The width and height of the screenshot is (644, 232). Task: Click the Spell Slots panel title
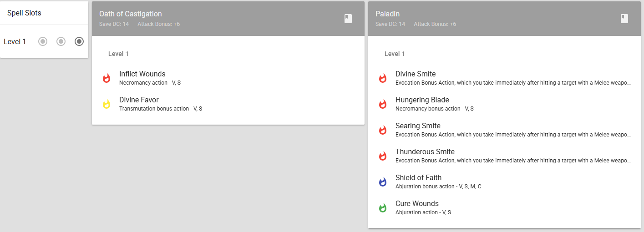pos(24,13)
